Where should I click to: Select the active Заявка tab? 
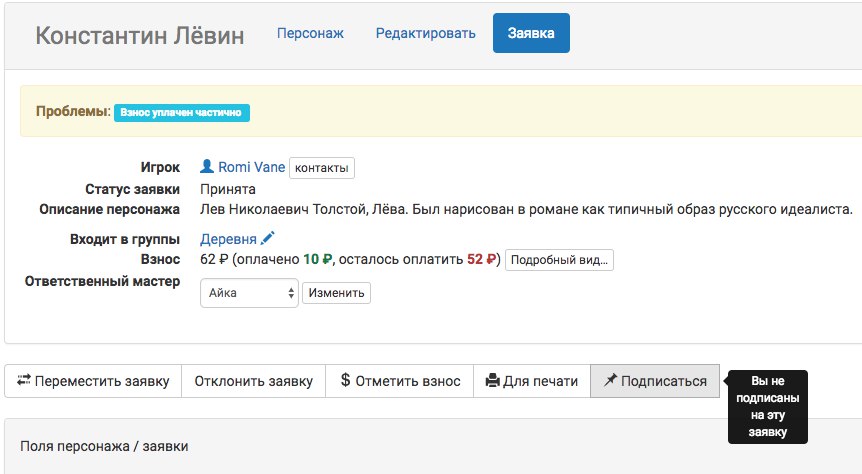click(531, 33)
